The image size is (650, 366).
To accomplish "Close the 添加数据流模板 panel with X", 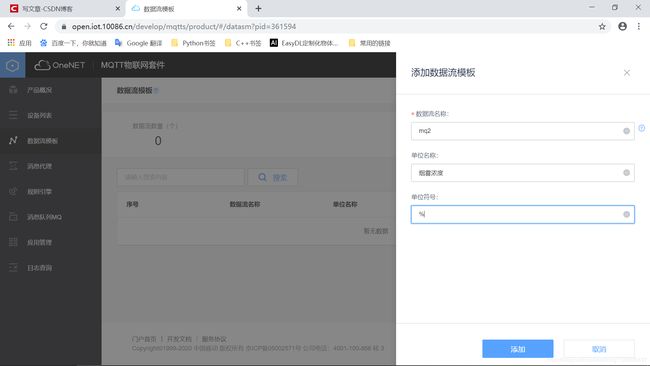I will coord(627,73).
